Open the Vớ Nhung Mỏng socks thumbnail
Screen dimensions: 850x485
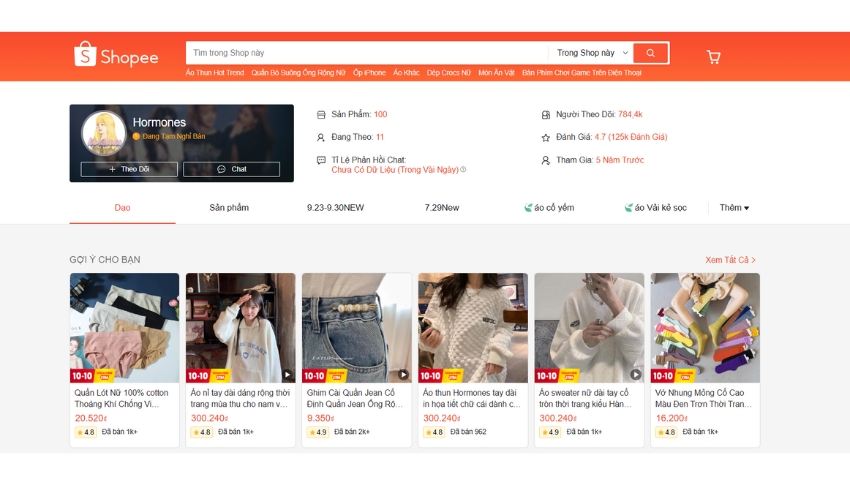pyautogui.click(x=705, y=328)
